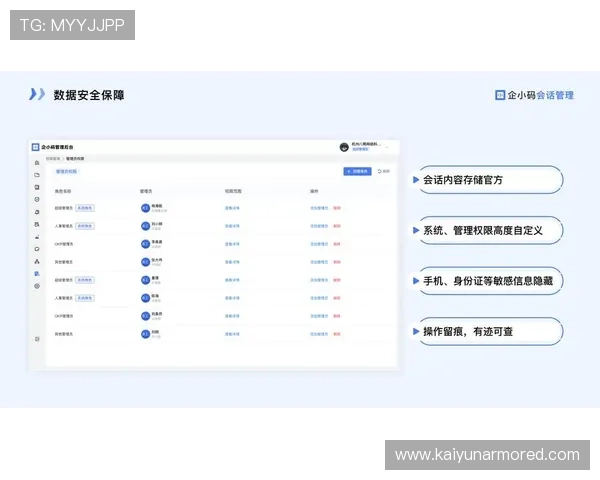Viewport: 600px width, 480px height.
Task: Click the second OKR管理员 role name
Action: pyautogui.click(x=64, y=316)
